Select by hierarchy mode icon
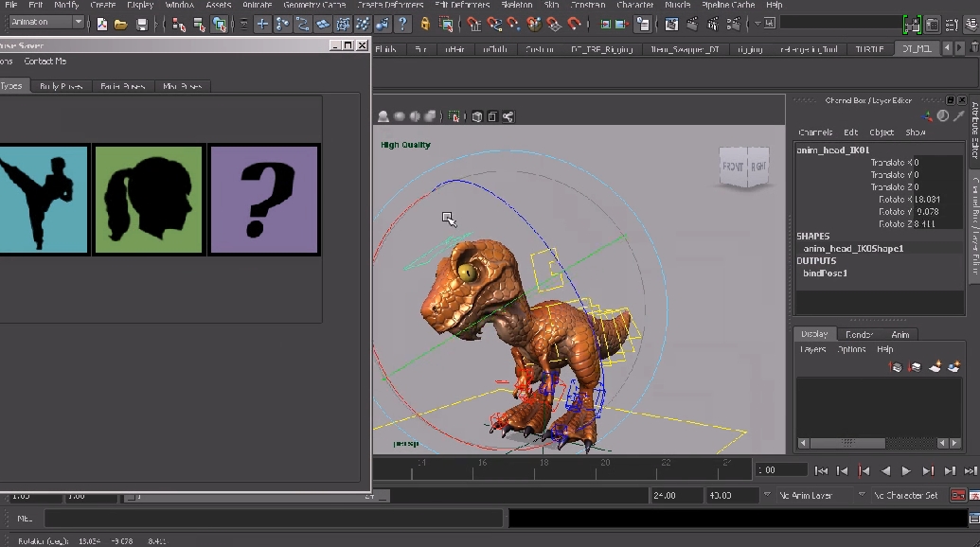The image size is (980, 547). [178, 25]
